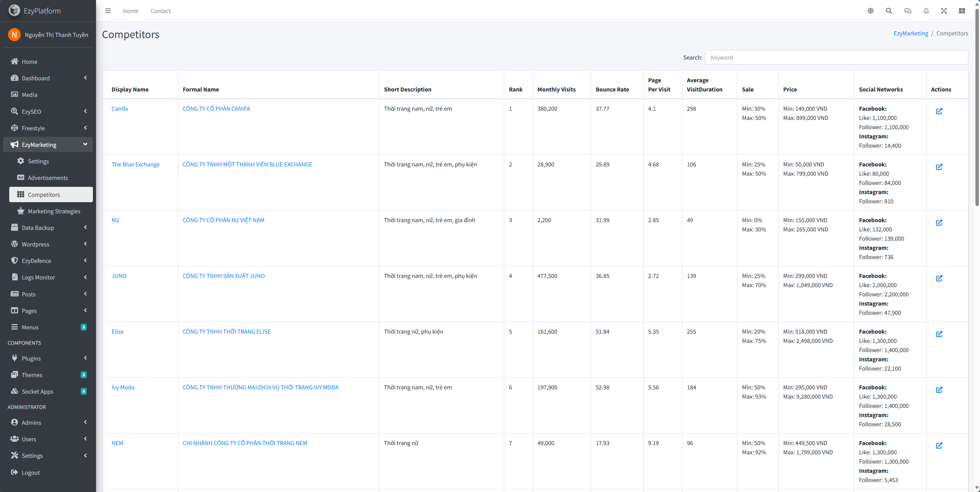Open the edit action icon for M2

pos(939,223)
